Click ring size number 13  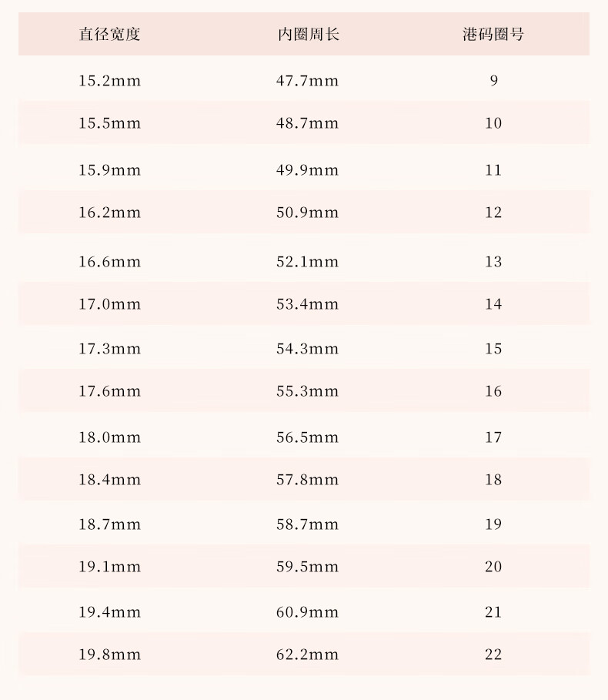(493, 262)
